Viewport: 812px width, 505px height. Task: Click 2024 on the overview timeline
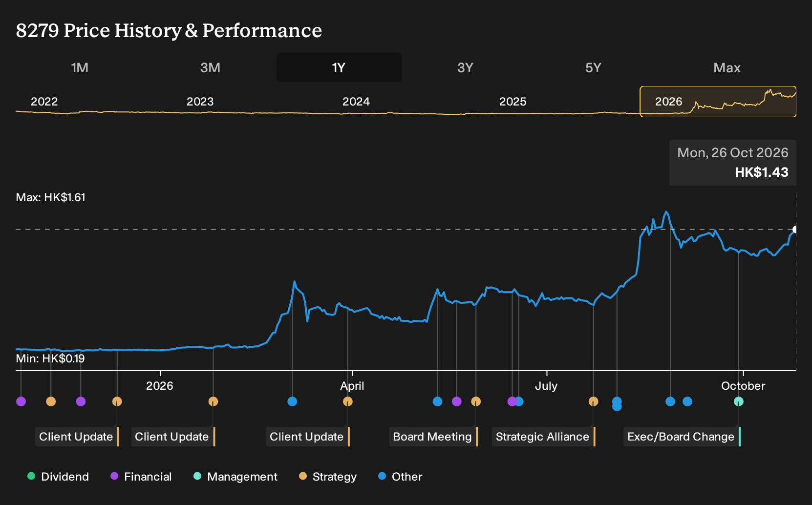point(356,102)
